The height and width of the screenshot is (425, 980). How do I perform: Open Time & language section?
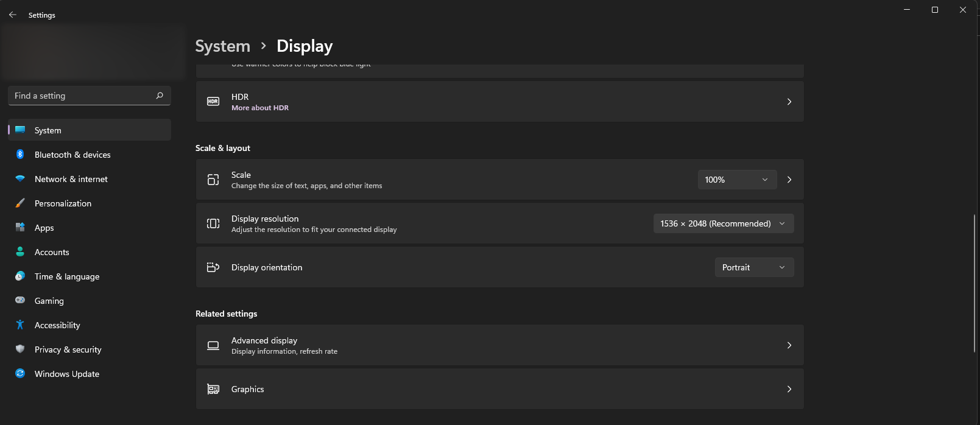pyautogui.click(x=67, y=276)
